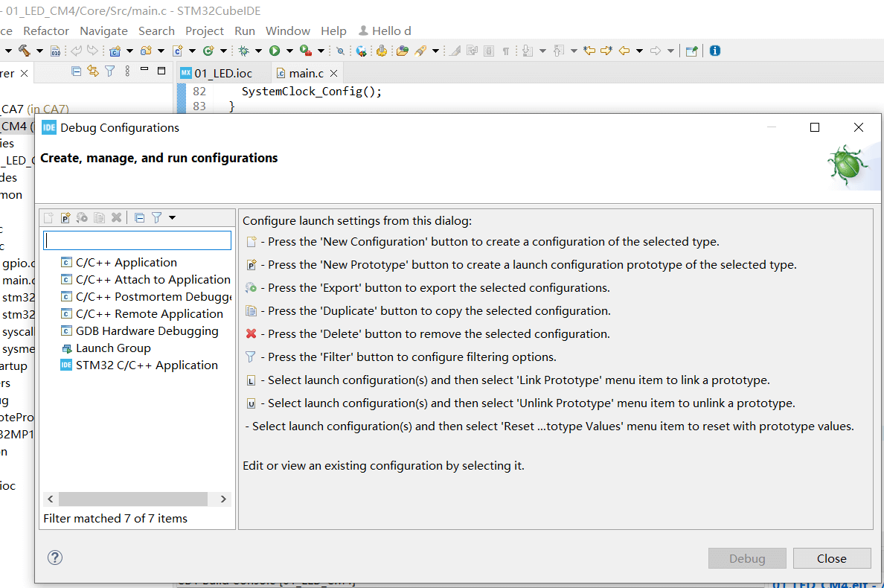Click the Help question mark icon in dialog

click(x=54, y=557)
